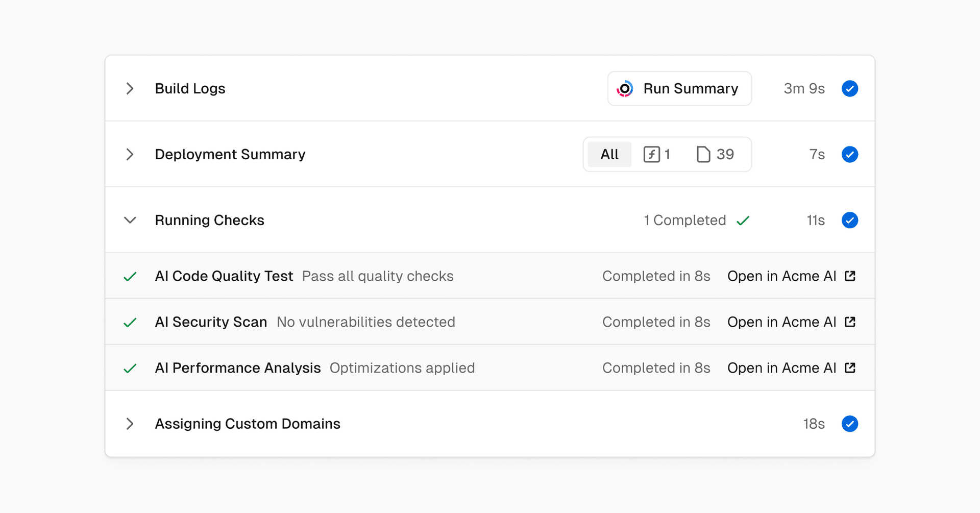Viewport: 980px width, 513px height.
Task: Expand the Build Logs section
Action: click(x=130, y=89)
